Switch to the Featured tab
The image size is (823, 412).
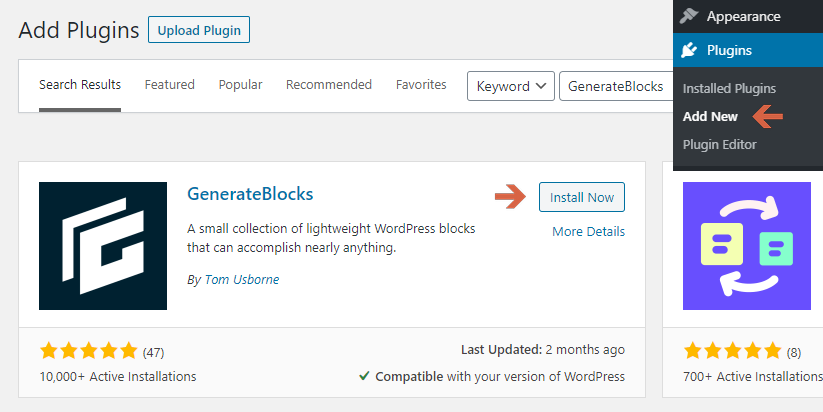pos(170,84)
